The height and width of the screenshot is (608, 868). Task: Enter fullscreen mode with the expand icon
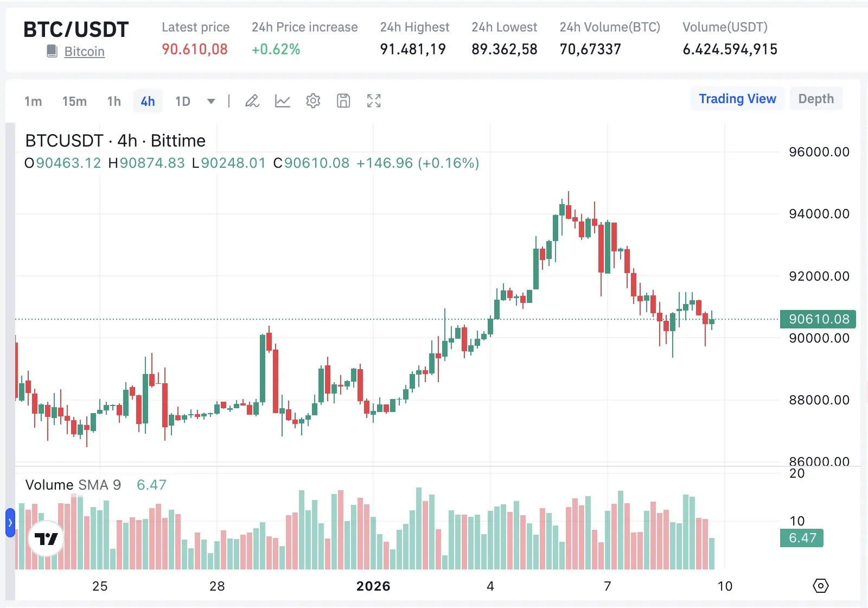pyautogui.click(x=373, y=101)
